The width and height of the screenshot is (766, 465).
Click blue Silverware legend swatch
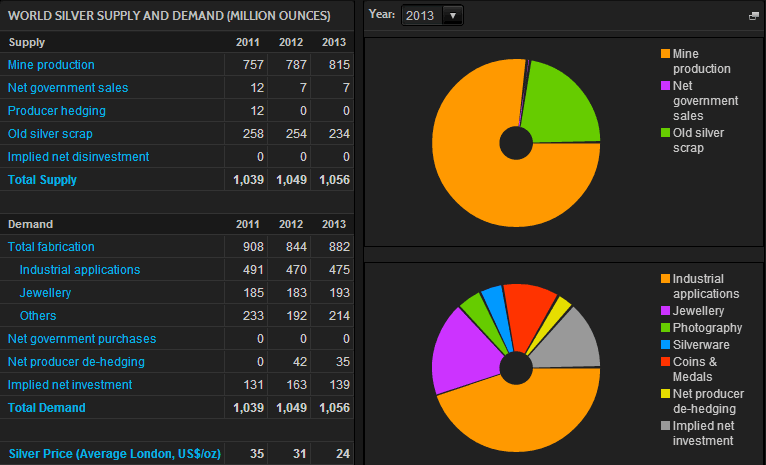[x=665, y=345]
